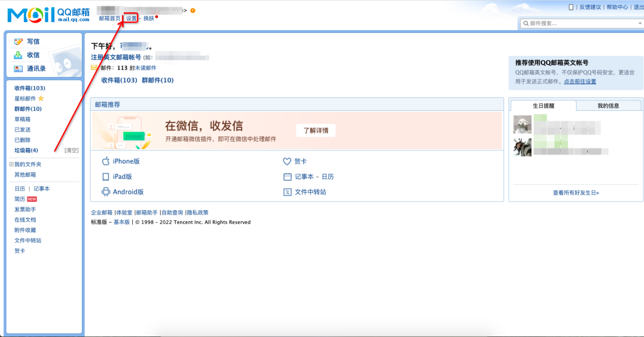Click the green download icon beside 收信
This screenshot has width=644, height=337.
[x=19, y=55]
